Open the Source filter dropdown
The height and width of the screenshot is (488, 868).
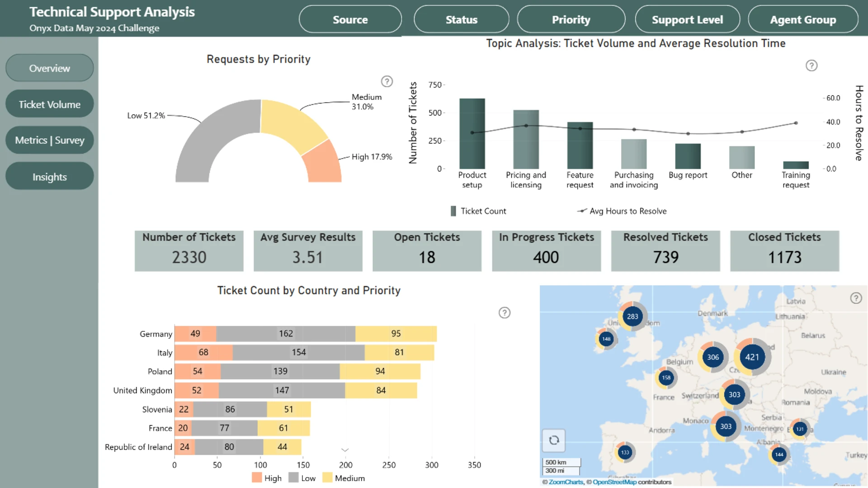click(350, 19)
